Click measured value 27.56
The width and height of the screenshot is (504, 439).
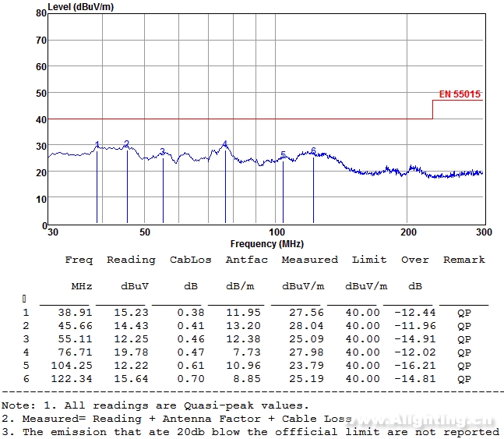pyautogui.click(x=306, y=313)
